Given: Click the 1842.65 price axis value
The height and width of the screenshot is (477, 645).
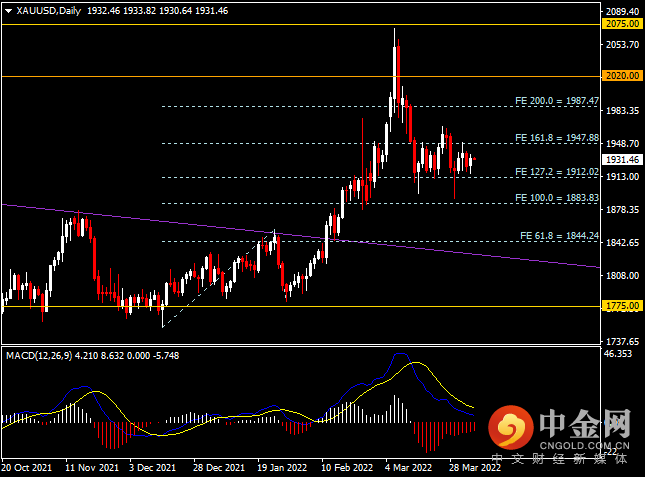Looking at the screenshot, I should (622, 243).
